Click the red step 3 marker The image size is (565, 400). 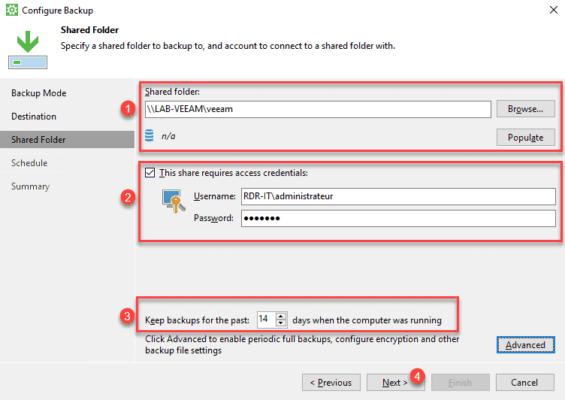(x=127, y=316)
